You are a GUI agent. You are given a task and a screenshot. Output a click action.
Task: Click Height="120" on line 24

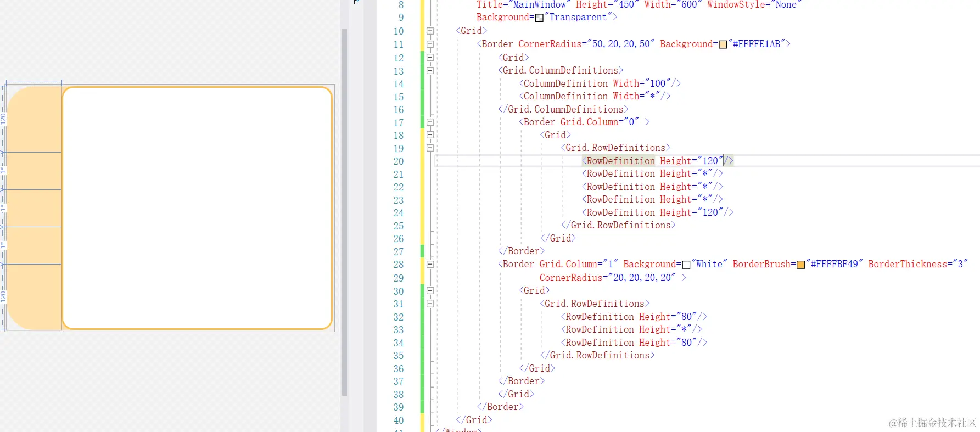pos(692,212)
